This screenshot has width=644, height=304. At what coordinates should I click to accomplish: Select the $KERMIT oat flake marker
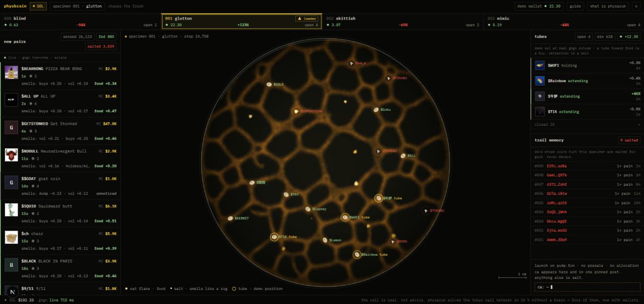(x=230, y=219)
